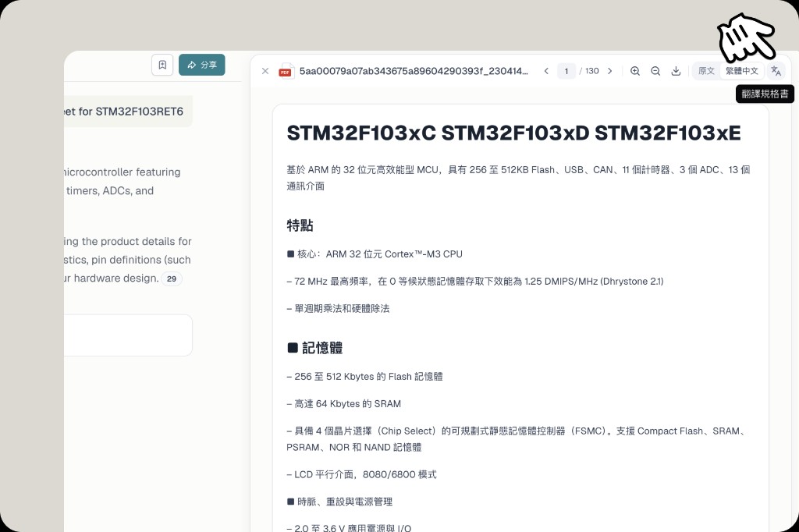The width and height of the screenshot is (799, 532).
Task: Click the page number field showing 1
Action: click(566, 71)
